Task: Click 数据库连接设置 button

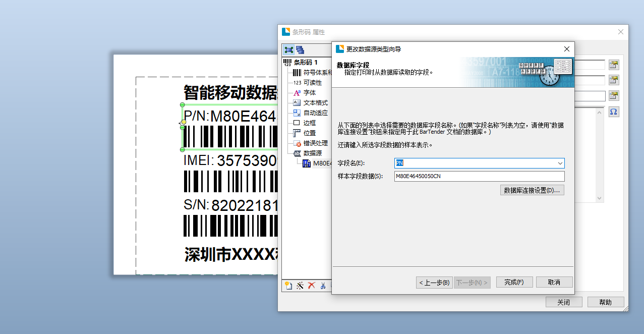Action: coord(532,190)
